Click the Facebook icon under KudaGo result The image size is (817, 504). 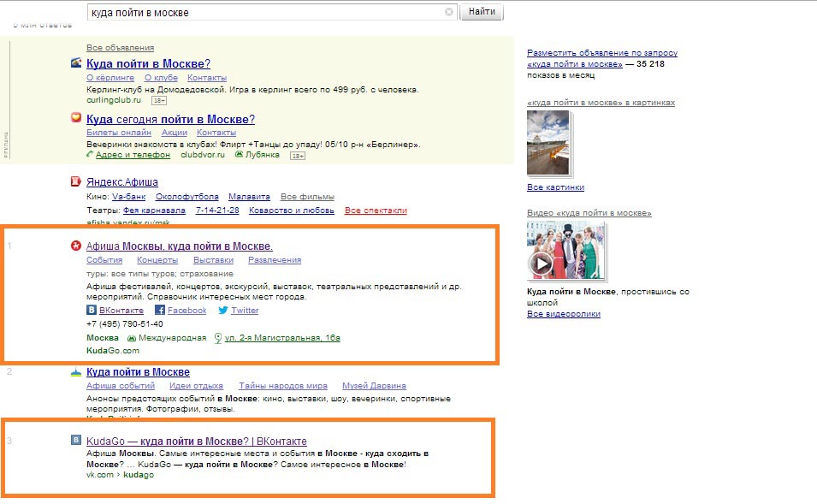click(x=160, y=311)
